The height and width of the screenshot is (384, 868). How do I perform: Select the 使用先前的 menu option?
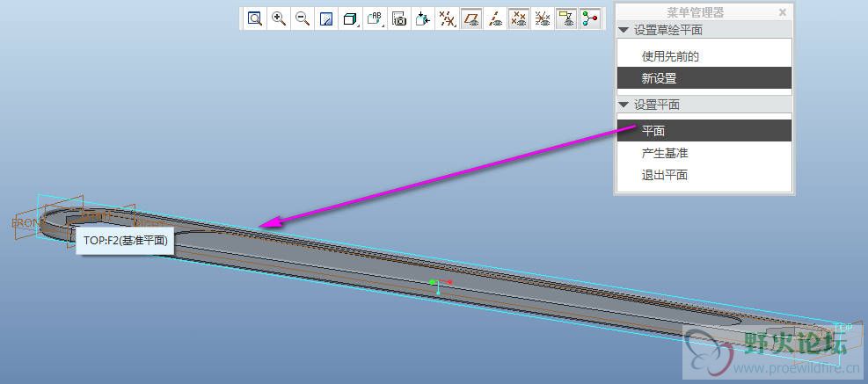tap(704, 56)
